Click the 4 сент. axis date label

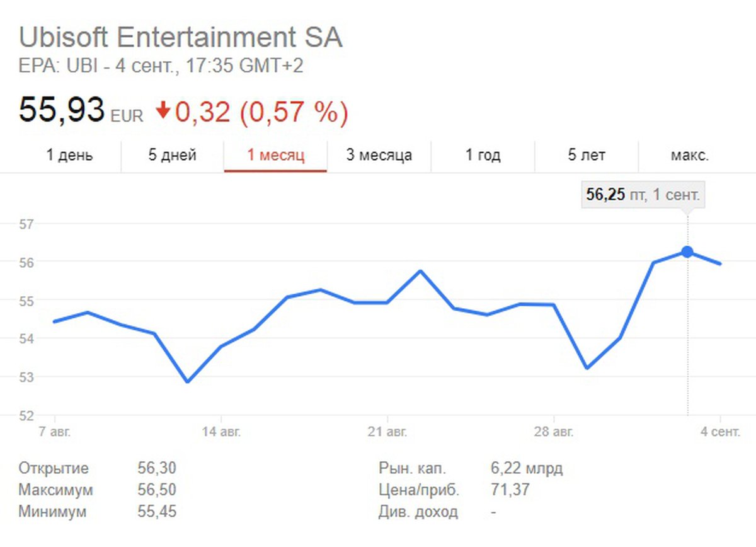click(x=720, y=432)
